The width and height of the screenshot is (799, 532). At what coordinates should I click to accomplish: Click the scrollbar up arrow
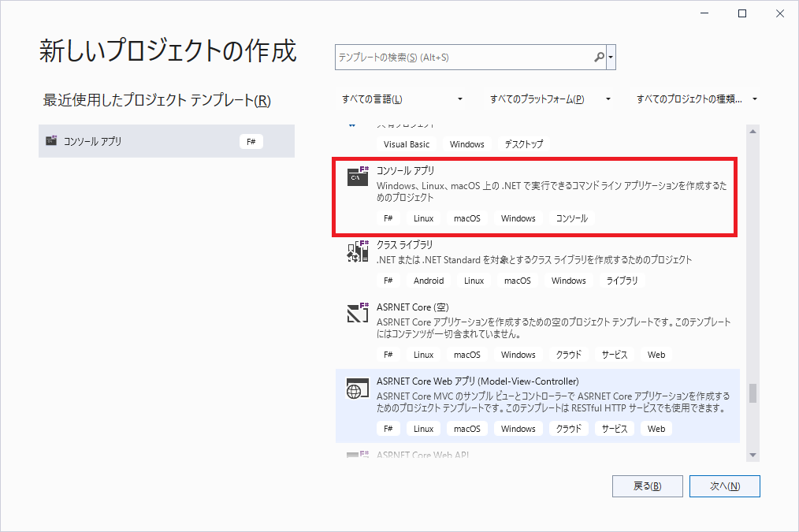753,132
